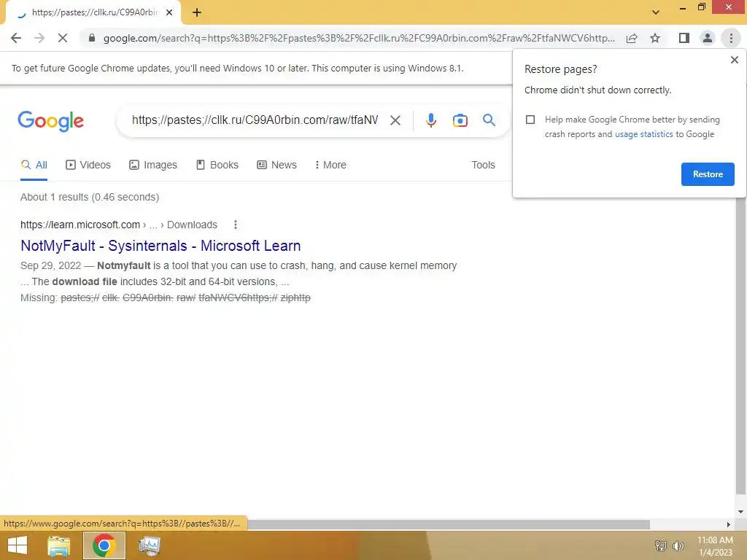Click 'Chrome didn't shut down correctly.' text
Image resolution: width=747 pixels, height=560 pixels.
click(598, 90)
